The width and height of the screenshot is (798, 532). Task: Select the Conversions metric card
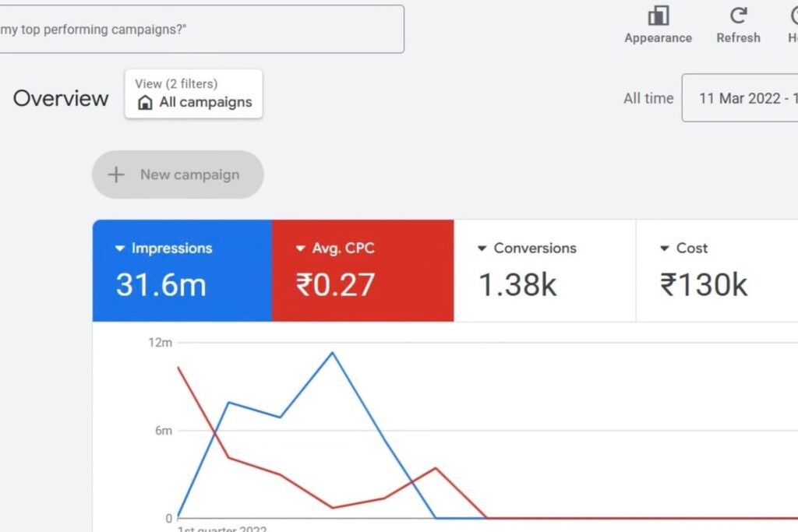coord(544,270)
